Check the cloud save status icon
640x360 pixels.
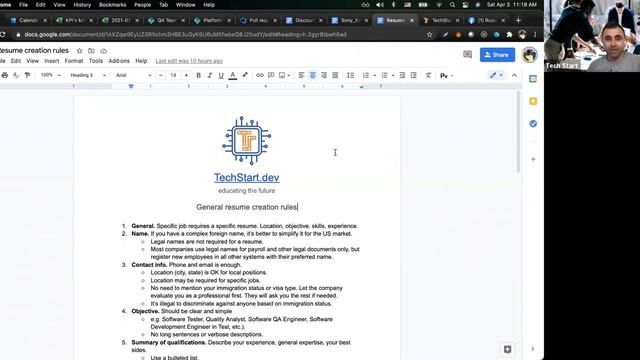[x=104, y=51]
